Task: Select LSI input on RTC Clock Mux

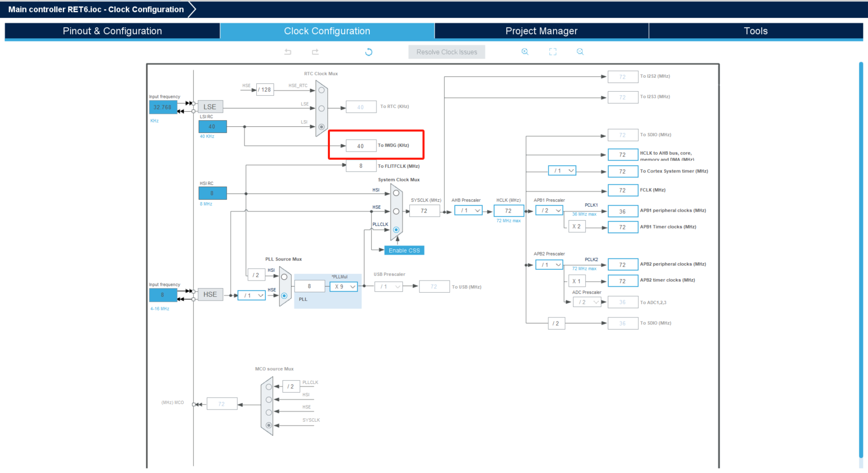Action: tap(321, 127)
